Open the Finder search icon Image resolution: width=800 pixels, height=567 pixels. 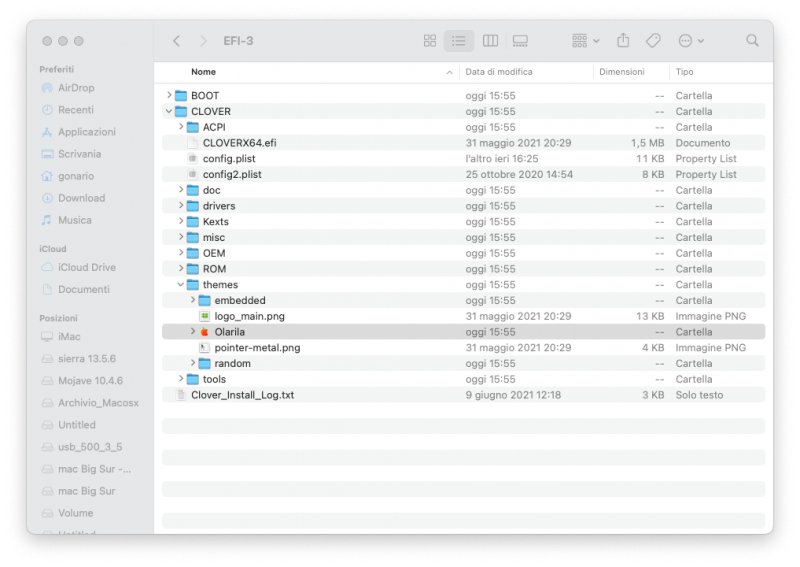pyautogui.click(x=752, y=41)
